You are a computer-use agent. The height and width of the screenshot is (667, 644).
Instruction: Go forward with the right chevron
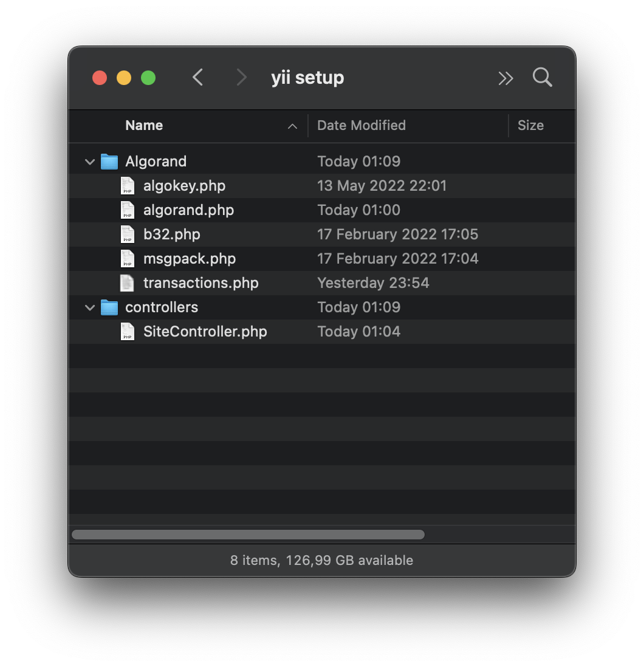[241, 77]
